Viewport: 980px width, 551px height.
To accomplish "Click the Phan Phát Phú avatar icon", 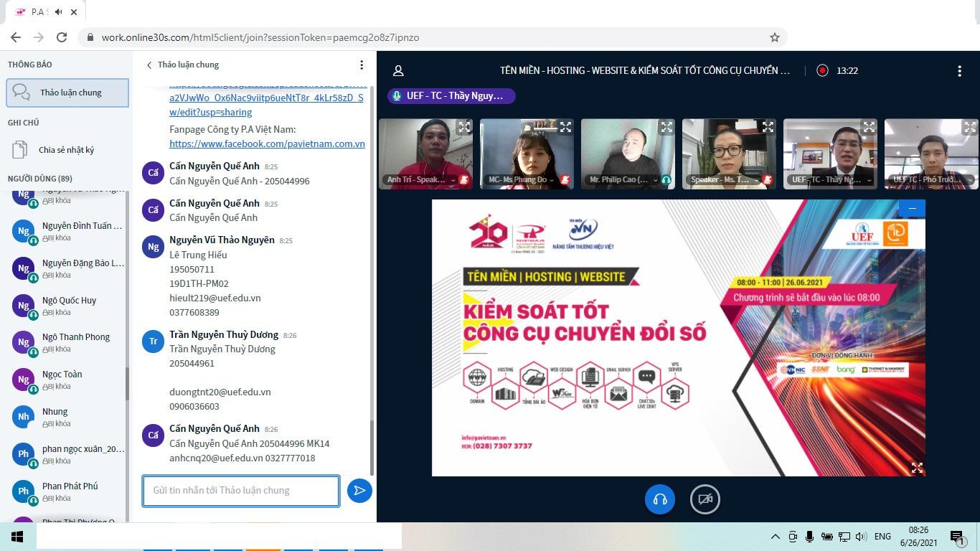I will pos(24,491).
